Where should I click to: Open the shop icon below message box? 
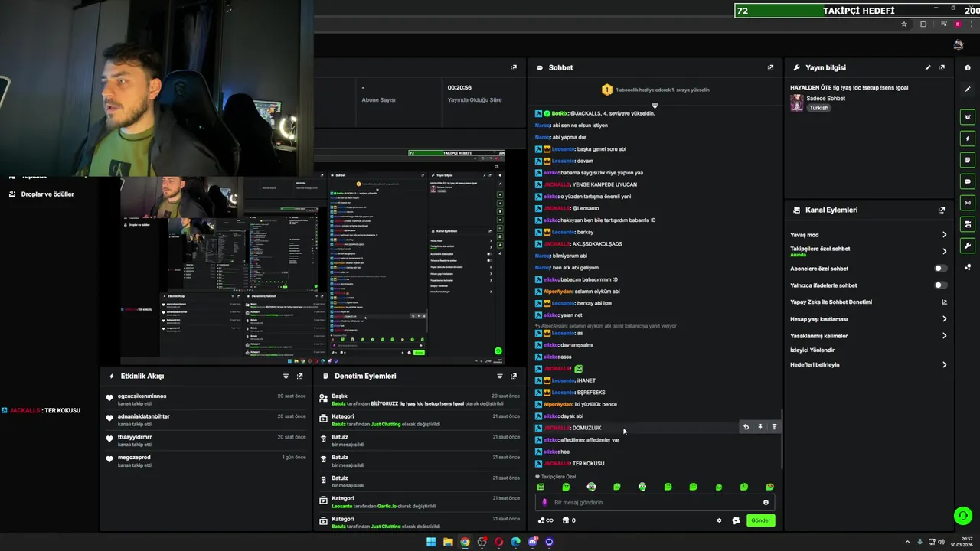566,520
